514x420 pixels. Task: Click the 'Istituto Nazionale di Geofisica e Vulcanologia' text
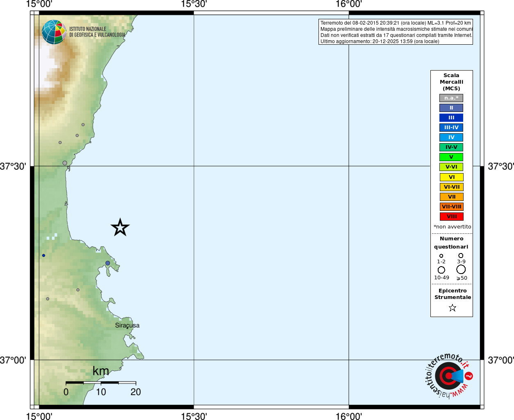coord(97,32)
